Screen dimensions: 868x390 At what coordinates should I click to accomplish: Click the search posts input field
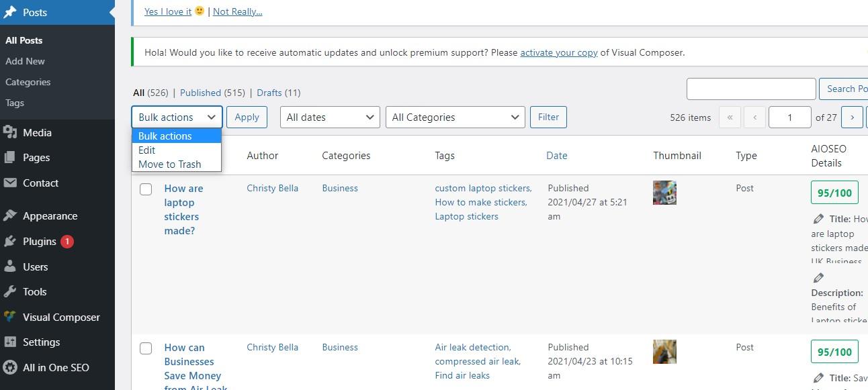pyautogui.click(x=750, y=89)
